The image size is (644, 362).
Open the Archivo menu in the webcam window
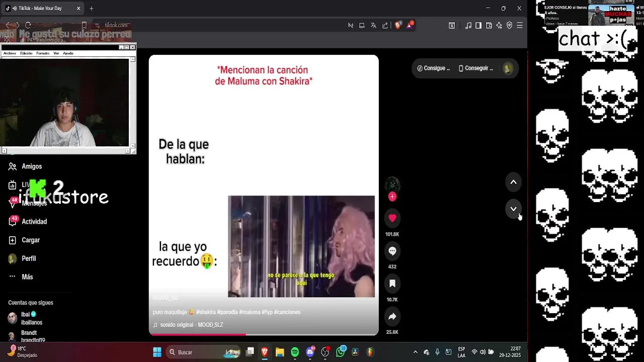point(10,53)
